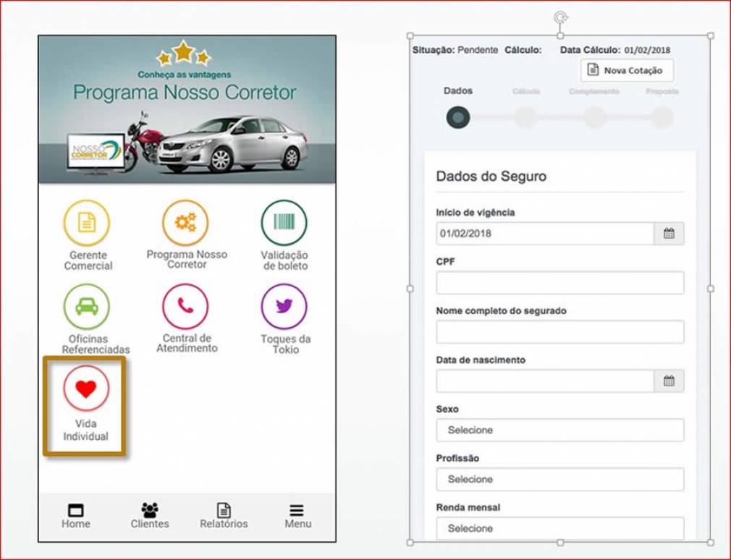Open the Profissão Selecione dropdown
The width and height of the screenshot is (731, 560).
click(x=559, y=479)
